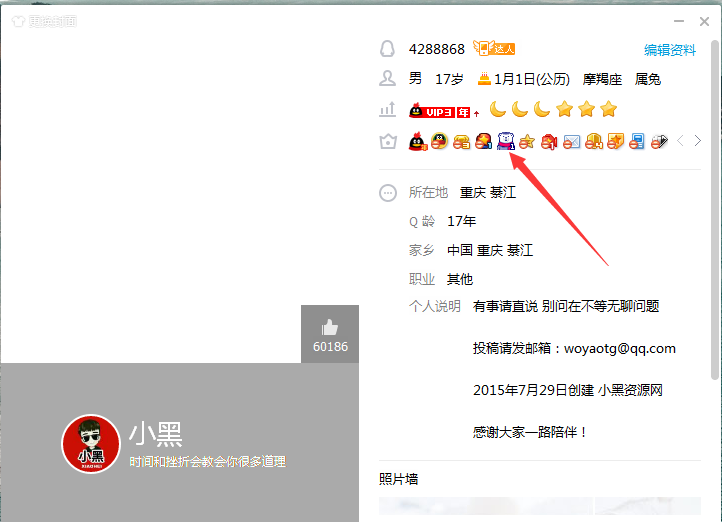The image size is (722, 522).
Task: Expand more info via the ellipsis icon
Action: pyautogui.click(x=388, y=193)
